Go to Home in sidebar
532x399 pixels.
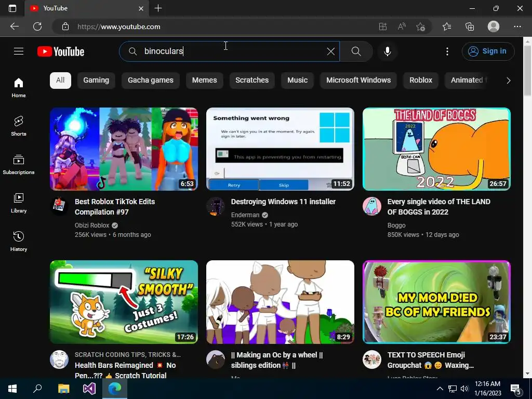[x=19, y=87]
